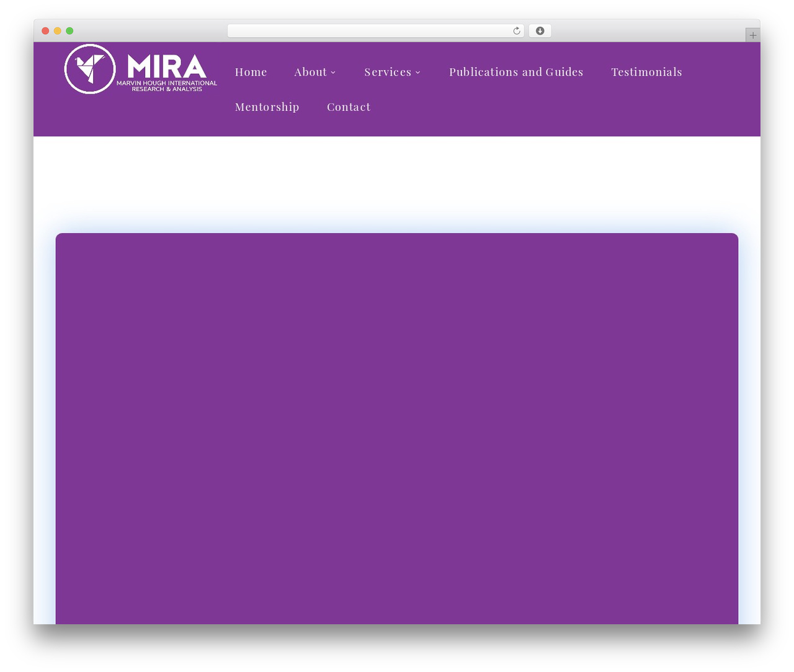Open the Contact page
Image resolution: width=794 pixels, height=672 pixels.
point(349,107)
